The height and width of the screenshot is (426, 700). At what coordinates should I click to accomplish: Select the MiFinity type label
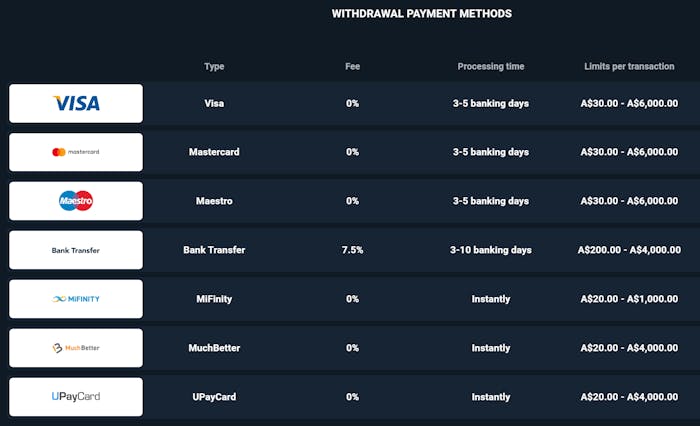coord(214,299)
